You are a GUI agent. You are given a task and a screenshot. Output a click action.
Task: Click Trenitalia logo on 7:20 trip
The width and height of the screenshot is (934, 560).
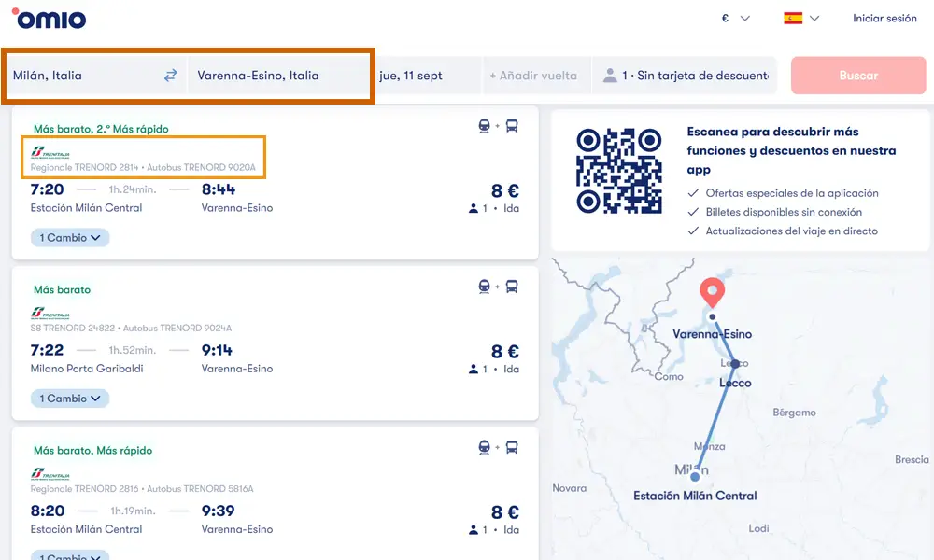click(50, 152)
